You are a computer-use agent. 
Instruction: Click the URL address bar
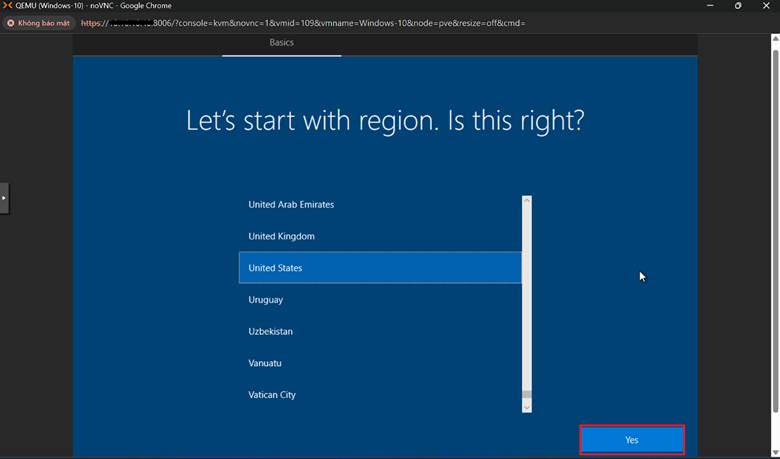(400, 22)
